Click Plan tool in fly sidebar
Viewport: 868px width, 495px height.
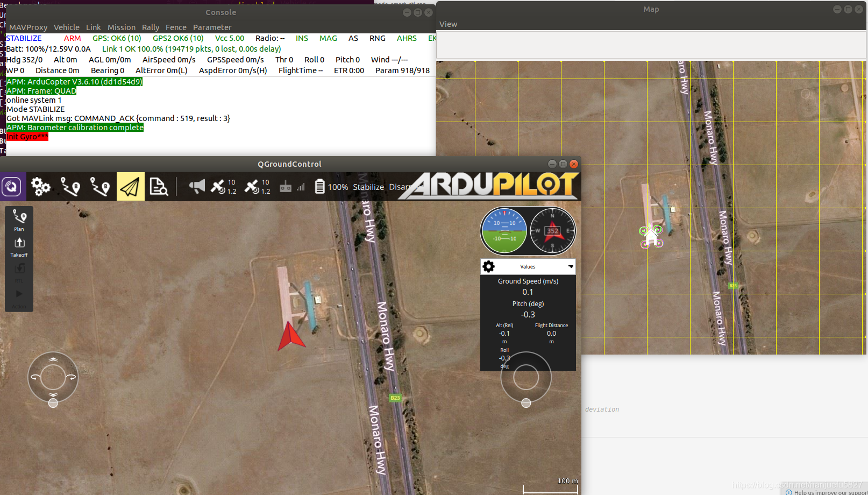pos(19,220)
